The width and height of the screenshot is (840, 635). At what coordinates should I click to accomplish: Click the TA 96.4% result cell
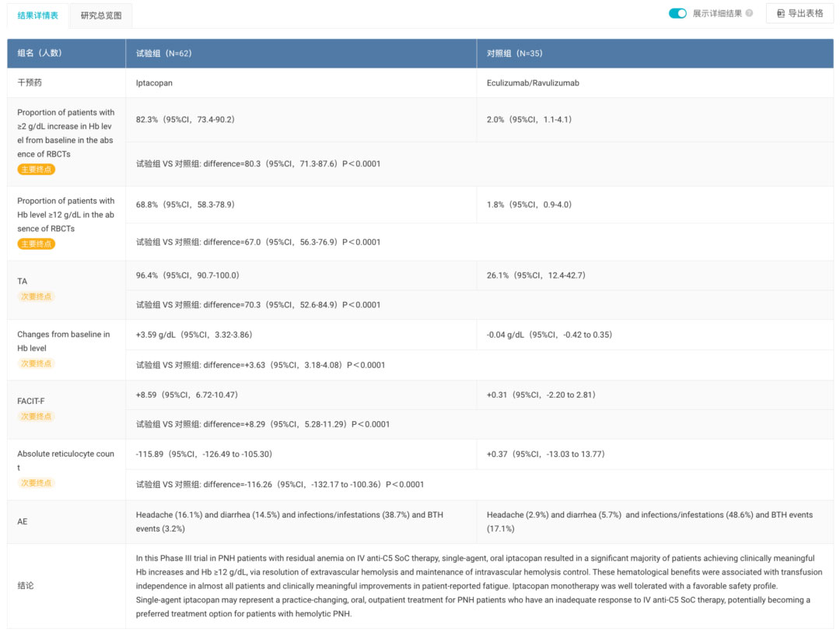pyautogui.click(x=187, y=275)
